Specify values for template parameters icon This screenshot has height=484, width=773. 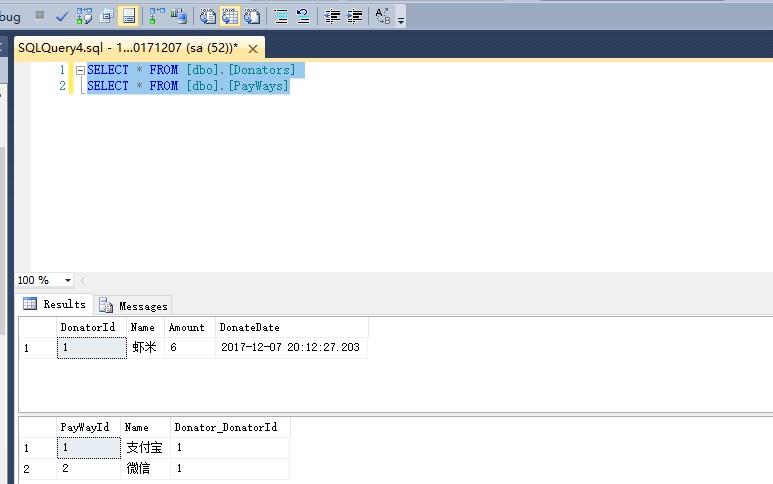click(x=383, y=16)
